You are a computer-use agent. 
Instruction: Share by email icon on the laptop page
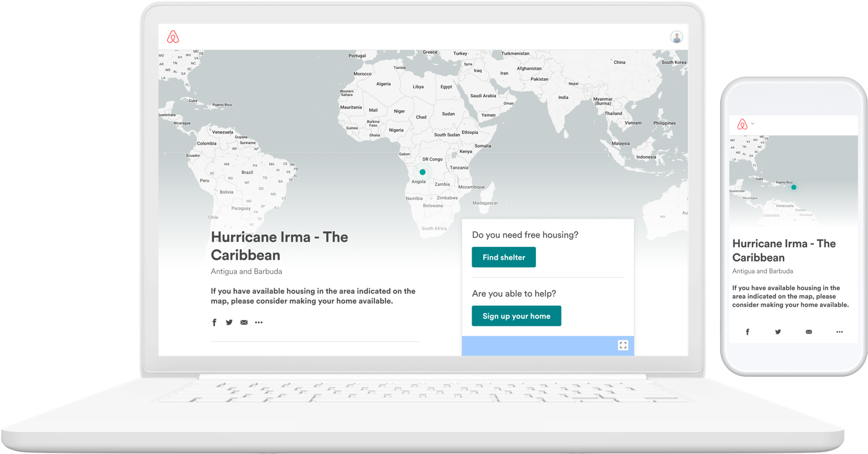click(244, 322)
